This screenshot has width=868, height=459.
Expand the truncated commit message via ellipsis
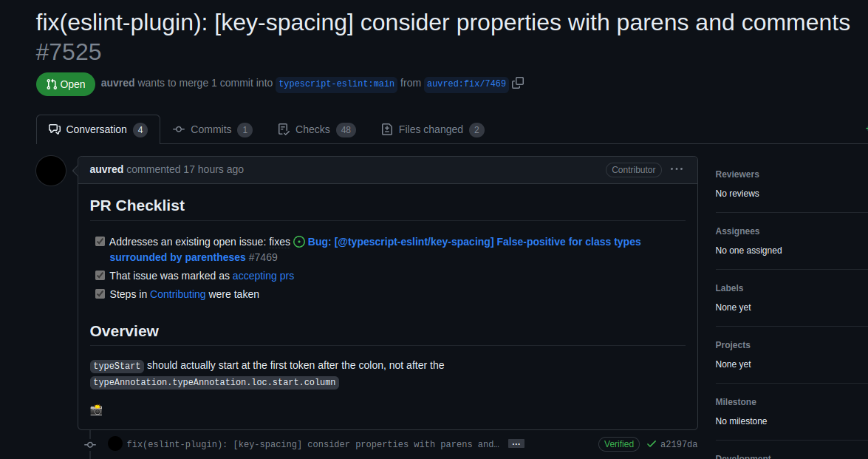click(516, 443)
